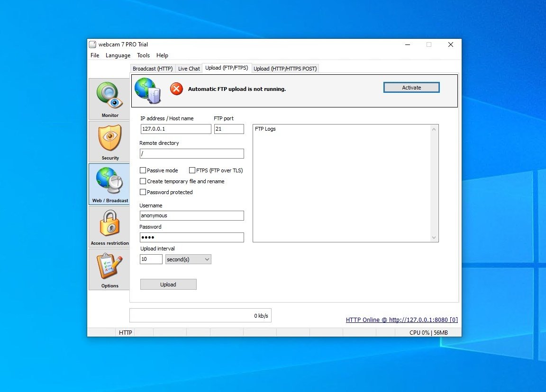Focus the Password field
This screenshot has width=546, height=392.
click(192, 238)
